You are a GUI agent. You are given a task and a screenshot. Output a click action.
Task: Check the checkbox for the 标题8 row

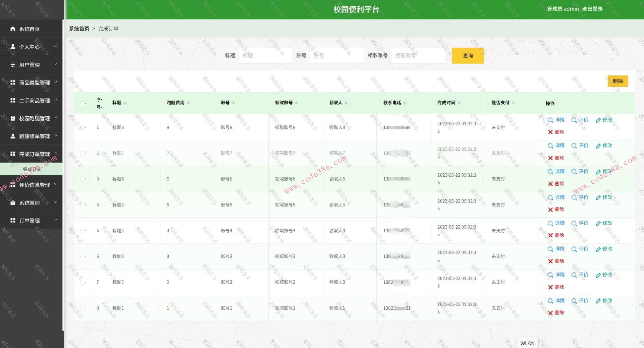(83, 127)
